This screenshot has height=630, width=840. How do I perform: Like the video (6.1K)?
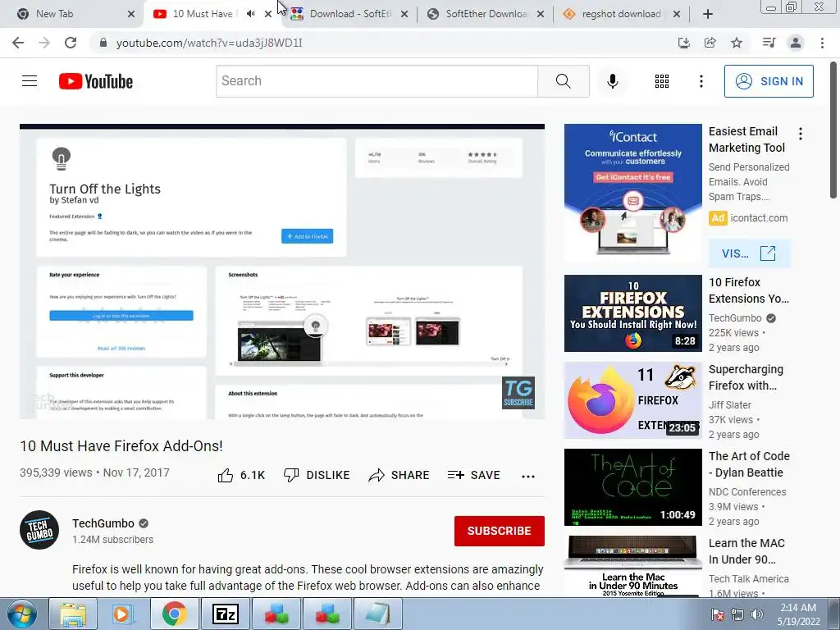click(241, 475)
